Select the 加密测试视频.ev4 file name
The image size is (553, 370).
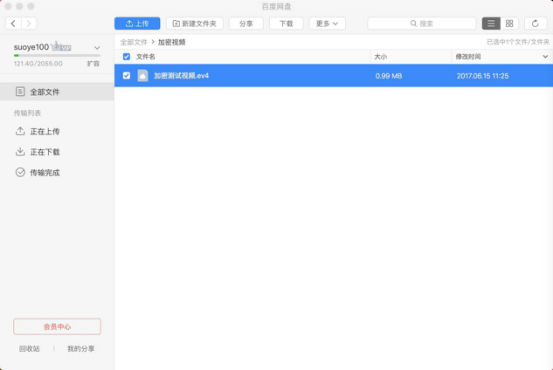coord(181,76)
